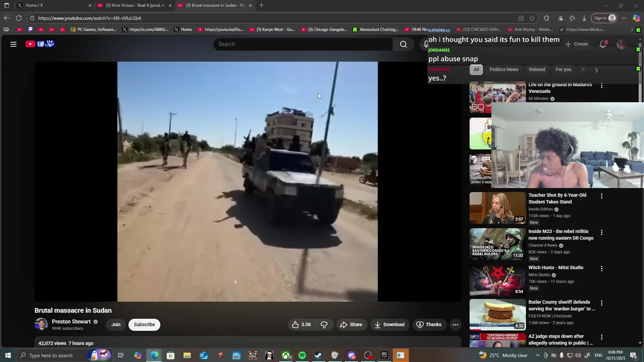Open File Explorer from taskbar
Viewport: 644px width, 362px height.
(187, 355)
